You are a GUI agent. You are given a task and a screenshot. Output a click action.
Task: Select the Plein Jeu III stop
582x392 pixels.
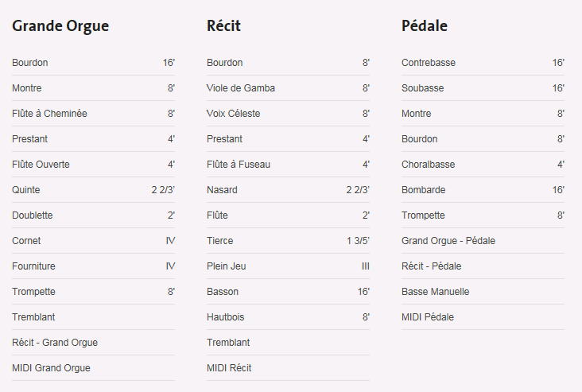(288, 266)
